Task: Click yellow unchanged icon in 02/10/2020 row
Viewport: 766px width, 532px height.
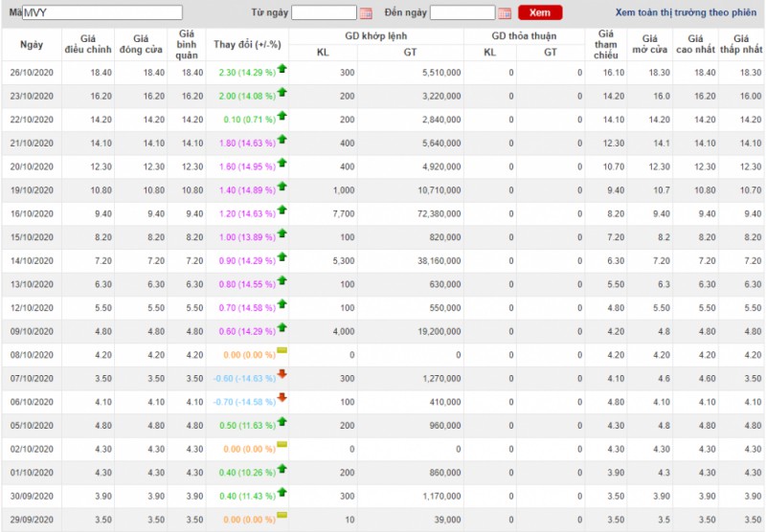Action: (x=282, y=445)
